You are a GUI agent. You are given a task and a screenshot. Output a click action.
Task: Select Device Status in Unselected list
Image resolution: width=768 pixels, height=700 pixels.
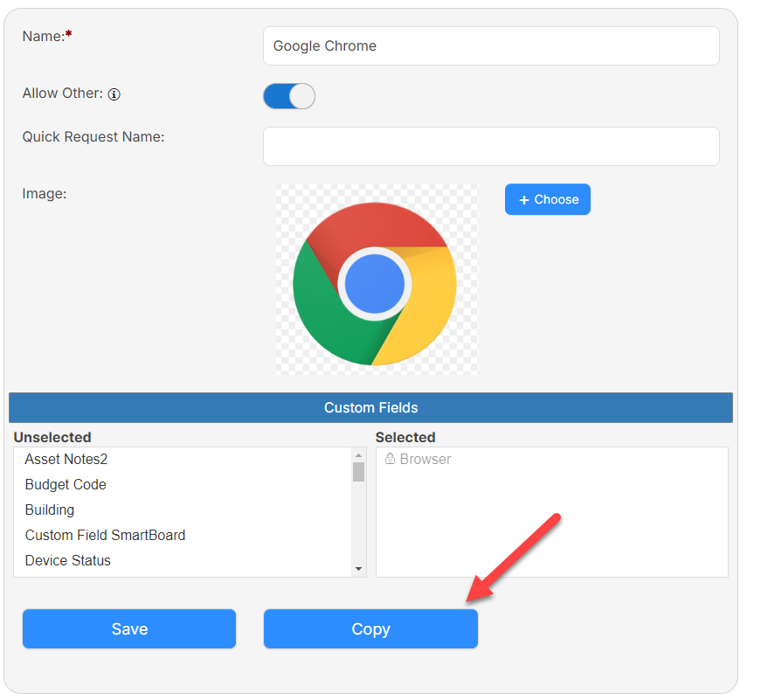coord(183,560)
